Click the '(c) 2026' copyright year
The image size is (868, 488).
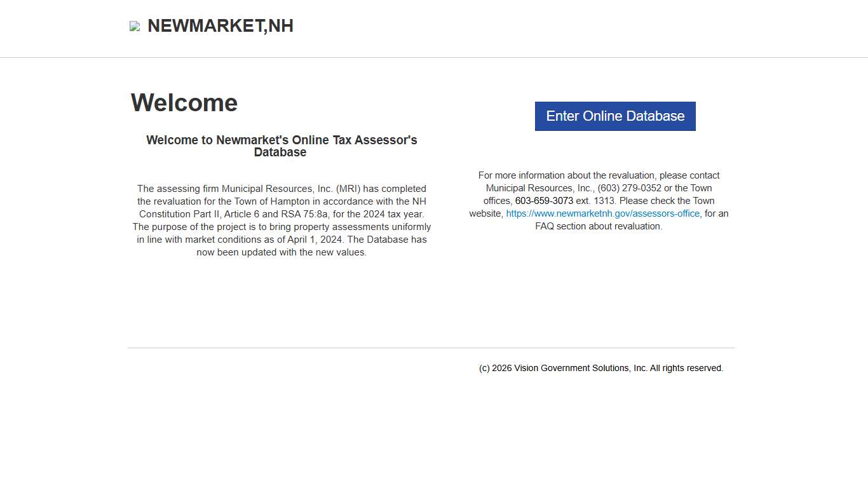495,368
